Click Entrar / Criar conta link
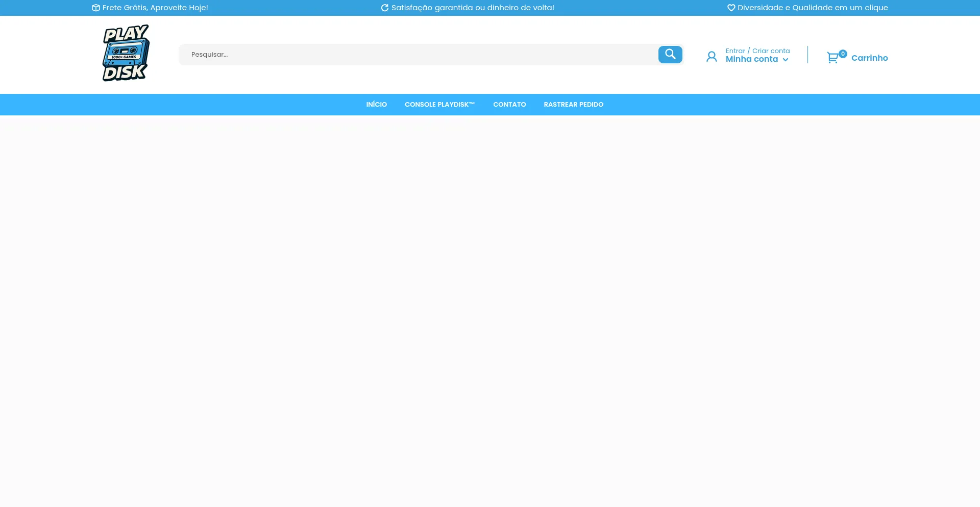Viewport: 980px width, 507px height. point(757,51)
